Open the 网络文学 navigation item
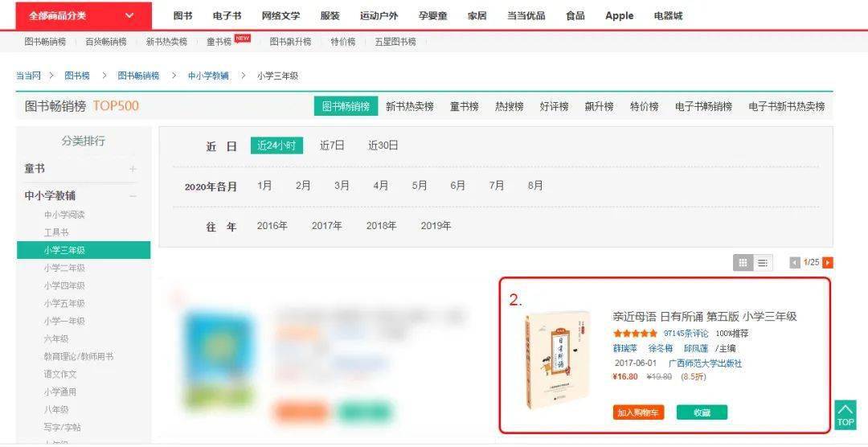Viewport: 868px width, 447px height. pos(280,15)
